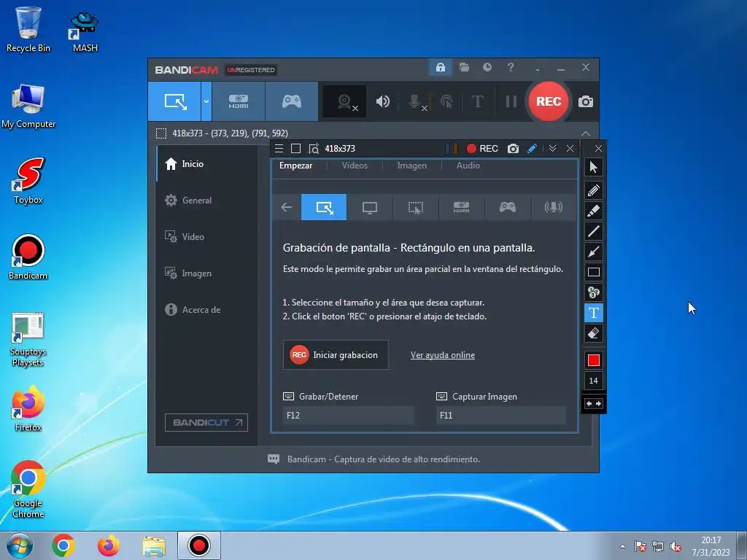Switch to the Videos tab
This screenshot has width=747, height=560.
point(355,166)
